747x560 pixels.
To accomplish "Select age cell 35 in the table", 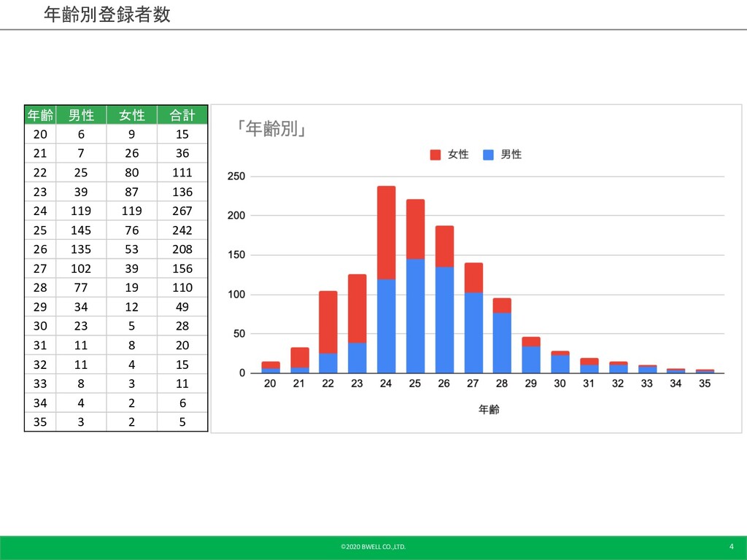I will coord(41,422).
